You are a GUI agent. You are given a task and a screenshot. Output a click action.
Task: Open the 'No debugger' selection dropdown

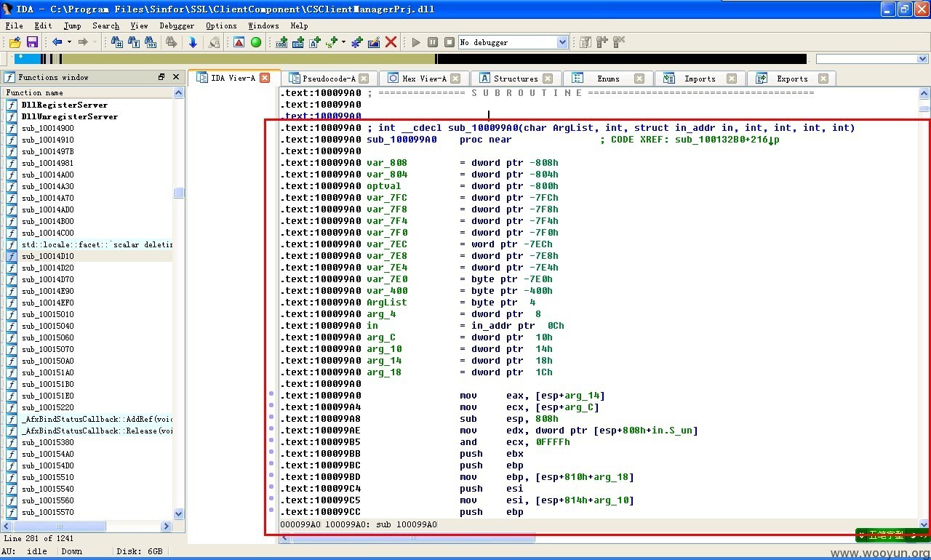[x=562, y=42]
